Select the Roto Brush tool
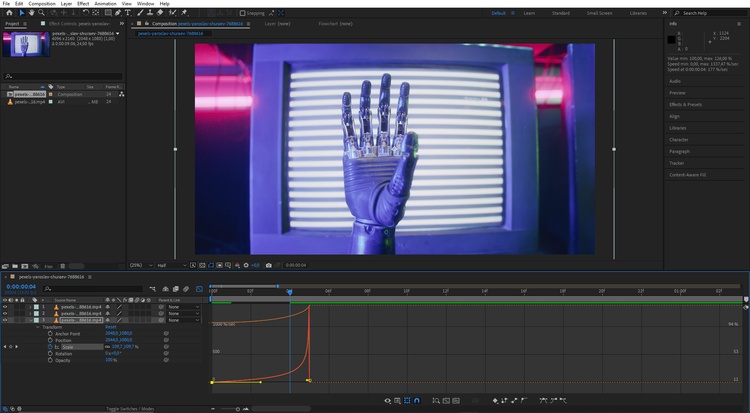Screen dimensions: 750x413 pyautogui.click(x=172, y=13)
